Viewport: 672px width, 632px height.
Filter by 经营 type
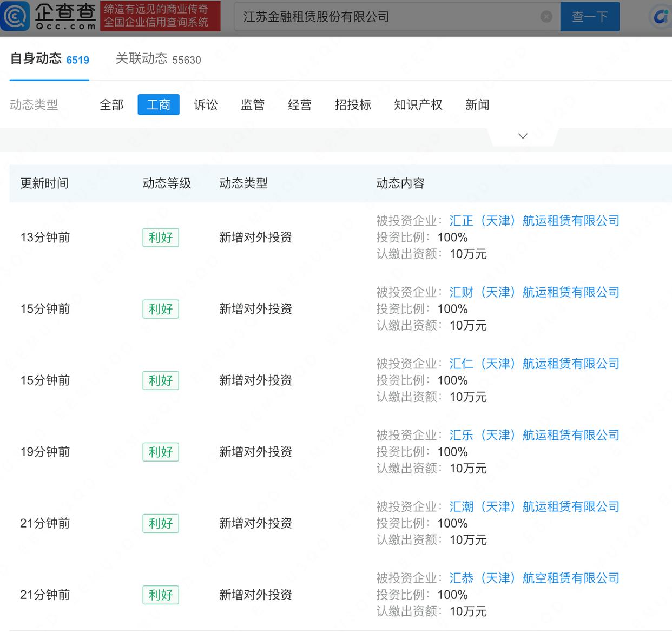coord(300,104)
